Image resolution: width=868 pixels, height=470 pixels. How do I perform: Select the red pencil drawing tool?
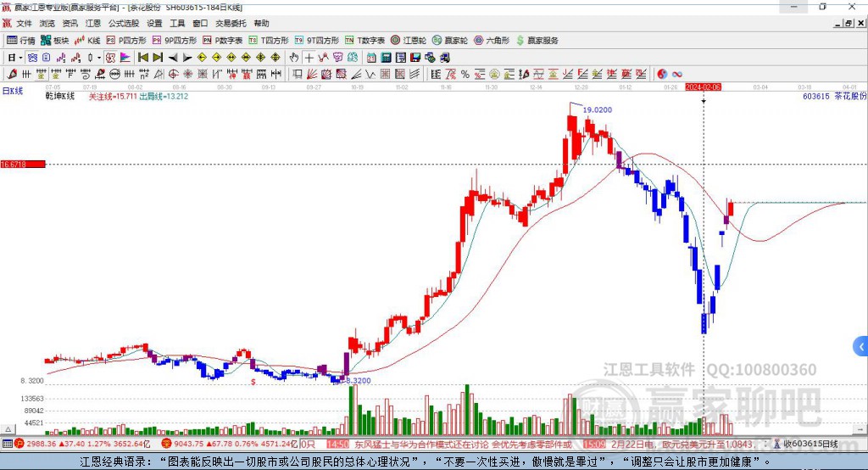click(12, 75)
